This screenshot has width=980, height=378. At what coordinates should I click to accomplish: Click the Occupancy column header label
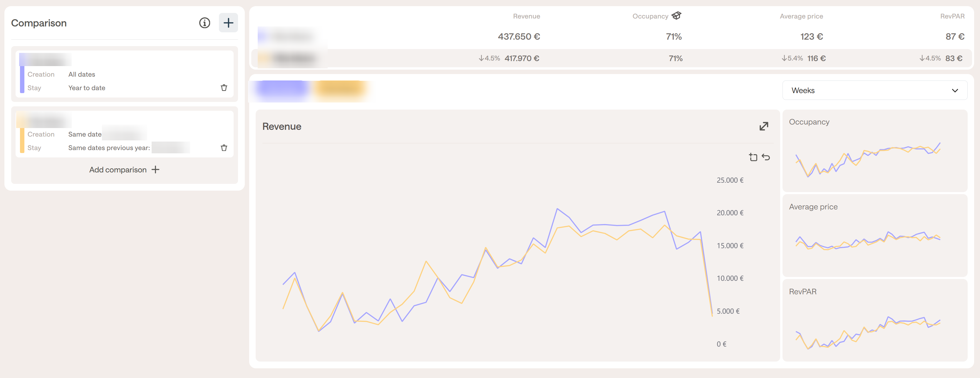650,16
